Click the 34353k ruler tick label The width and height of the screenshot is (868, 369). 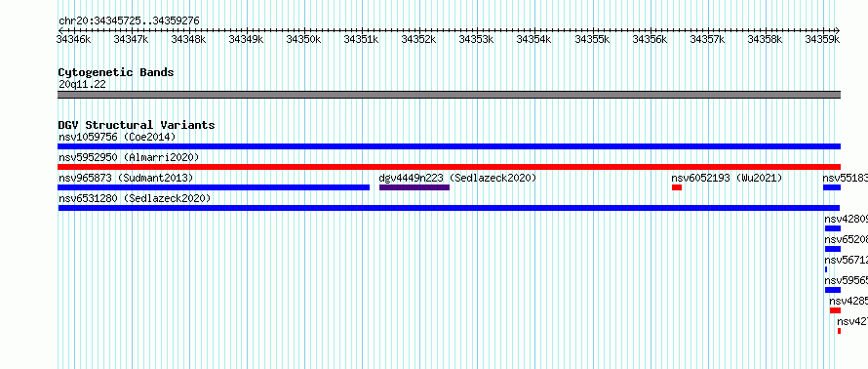click(477, 39)
